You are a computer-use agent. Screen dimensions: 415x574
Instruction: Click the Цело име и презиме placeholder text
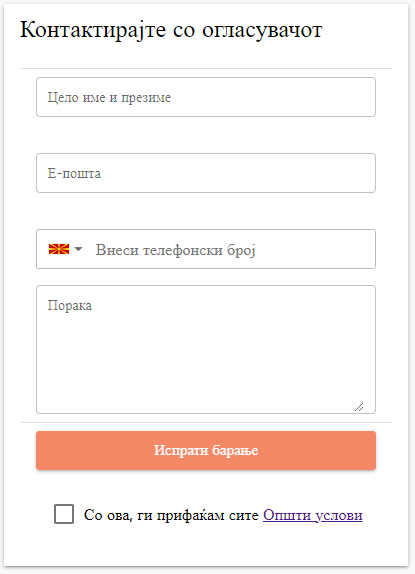coord(109,97)
